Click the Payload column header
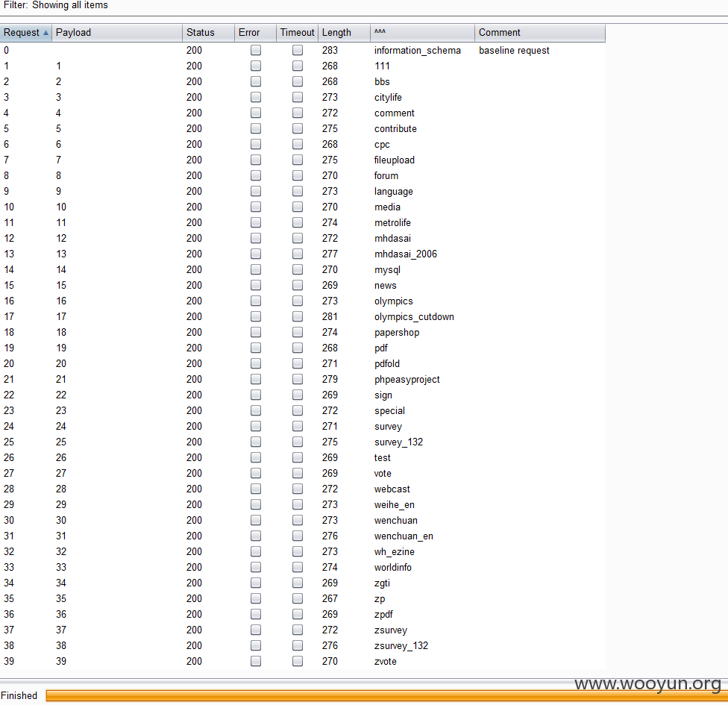Viewport: 728px width, 705px height. 117,33
